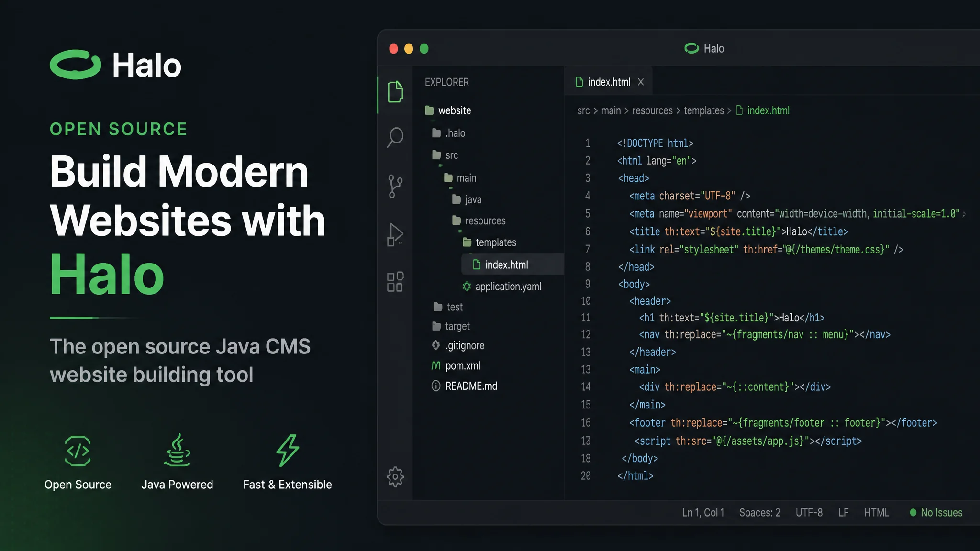Click the M icon beside pom.xml
The width and height of the screenshot is (980, 551).
(x=436, y=365)
